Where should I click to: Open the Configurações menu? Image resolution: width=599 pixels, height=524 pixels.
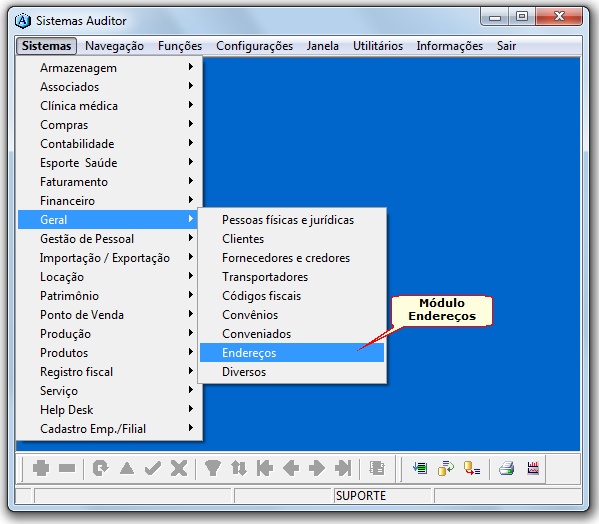[254, 46]
